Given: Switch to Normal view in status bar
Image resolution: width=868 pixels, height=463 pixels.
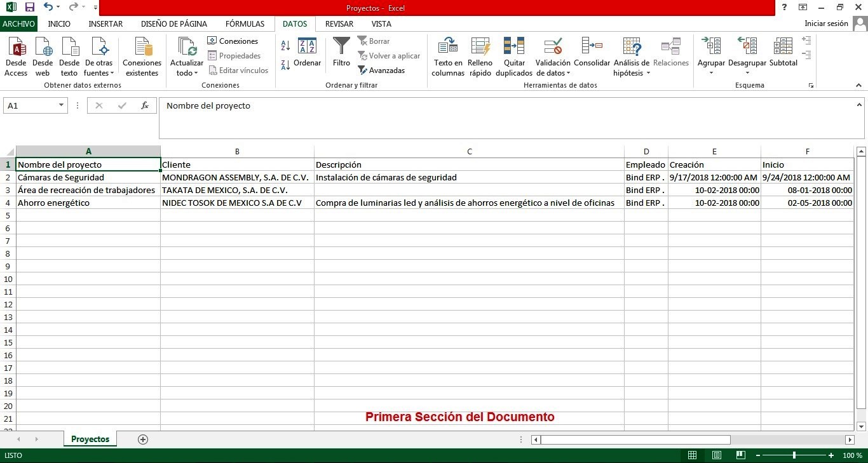Looking at the screenshot, I should [x=693, y=455].
